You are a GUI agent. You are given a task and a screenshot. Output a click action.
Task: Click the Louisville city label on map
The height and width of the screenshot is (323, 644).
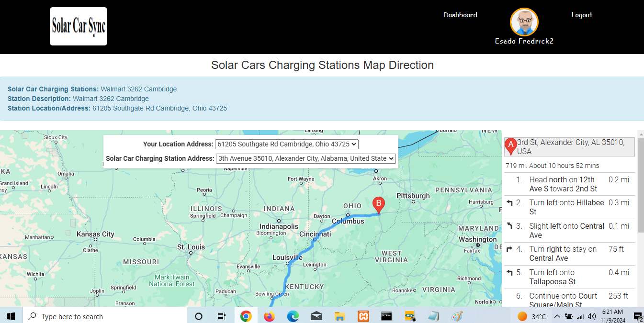[288, 257]
